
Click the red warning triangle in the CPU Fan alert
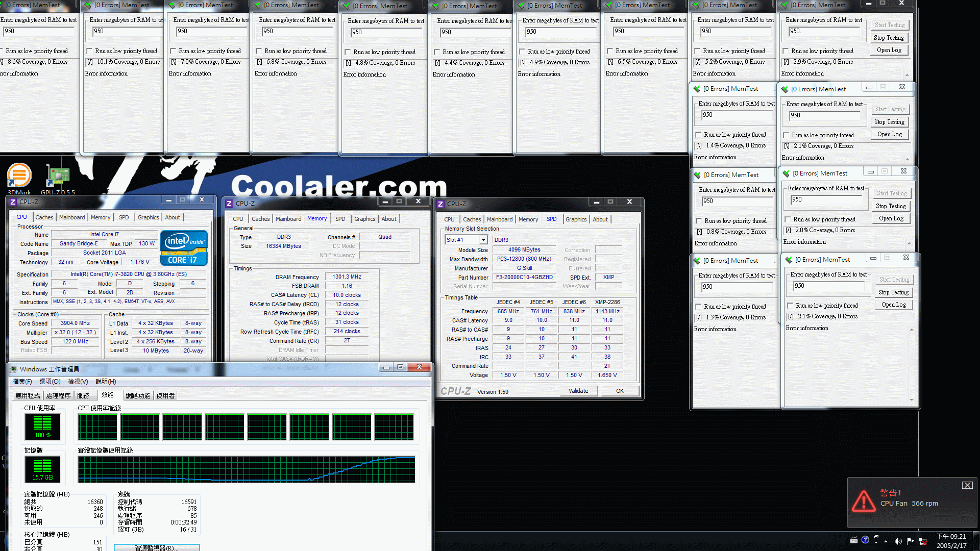tap(864, 501)
